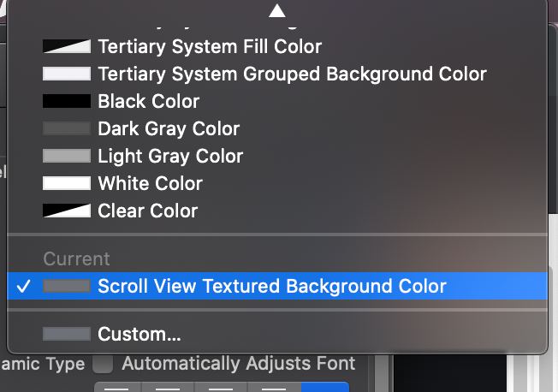This screenshot has height=392, width=558.
Task: Click the checkmark beside the current color
Action: tap(24, 286)
